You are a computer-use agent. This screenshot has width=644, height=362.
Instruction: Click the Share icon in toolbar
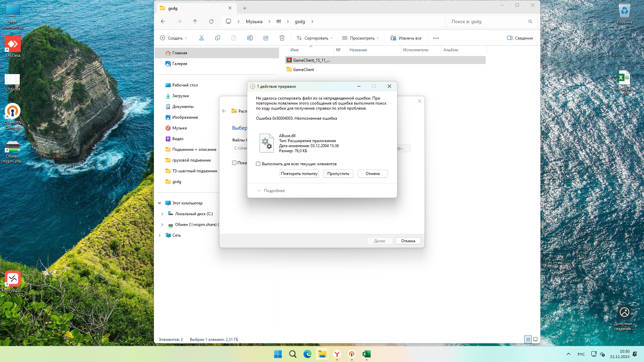(266, 38)
